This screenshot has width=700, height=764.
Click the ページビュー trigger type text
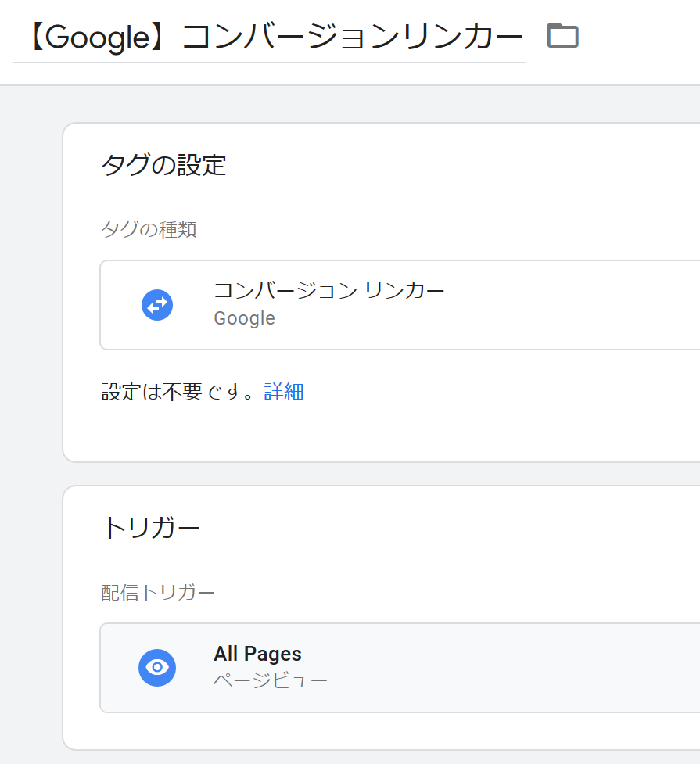(x=270, y=680)
